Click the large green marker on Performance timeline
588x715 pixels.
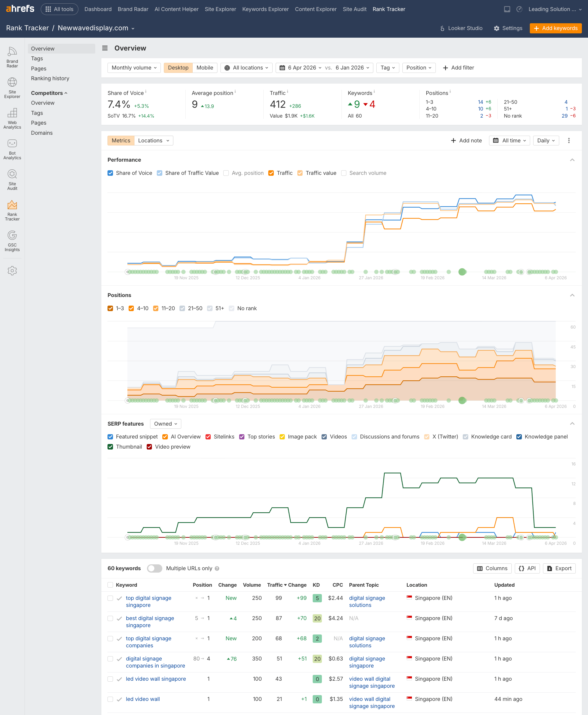tap(462, 272)
